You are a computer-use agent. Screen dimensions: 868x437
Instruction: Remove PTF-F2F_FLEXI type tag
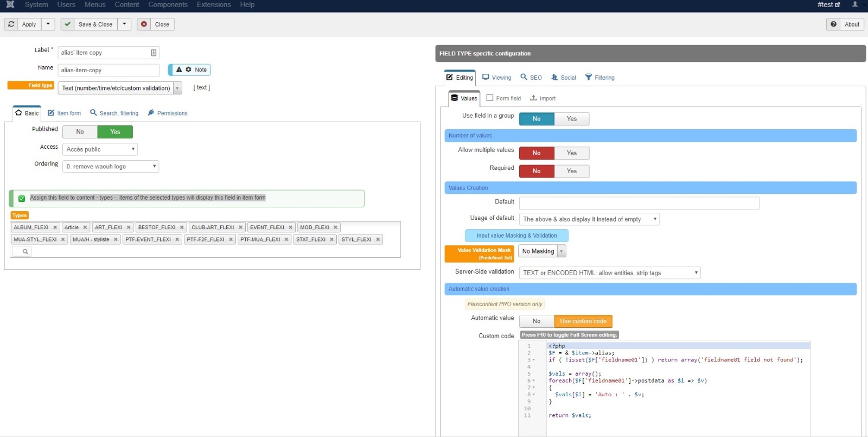tap(231, 239)
